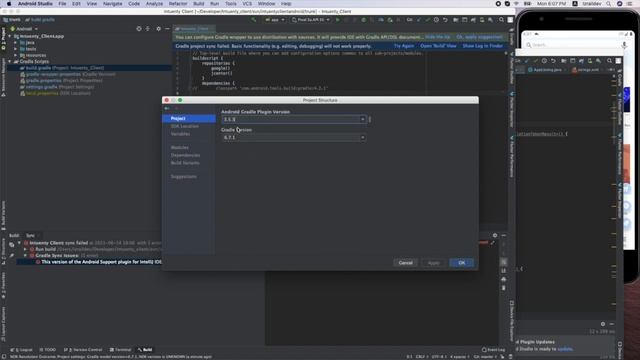Collapse the Gradle Sync Issues node
The width and height of the screenshot is (640, 360).
coord(25,256)
